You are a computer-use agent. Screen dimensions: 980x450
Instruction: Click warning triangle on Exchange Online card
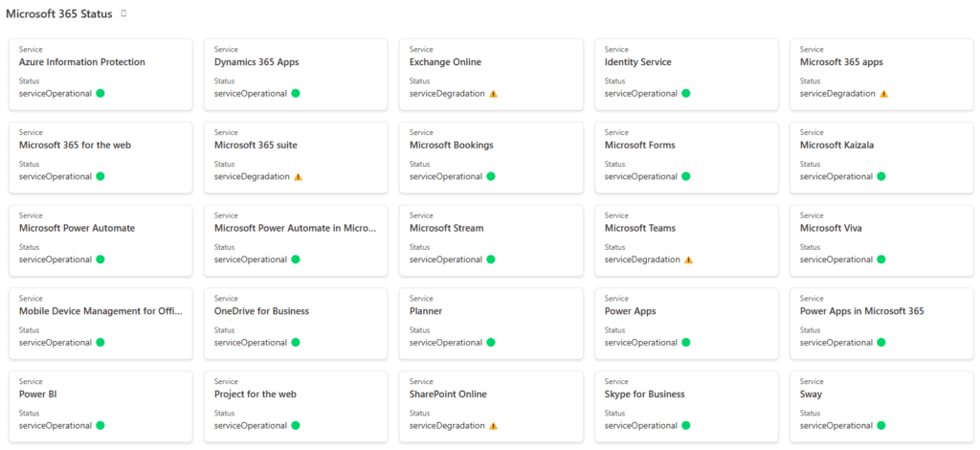tap(493, 93)
